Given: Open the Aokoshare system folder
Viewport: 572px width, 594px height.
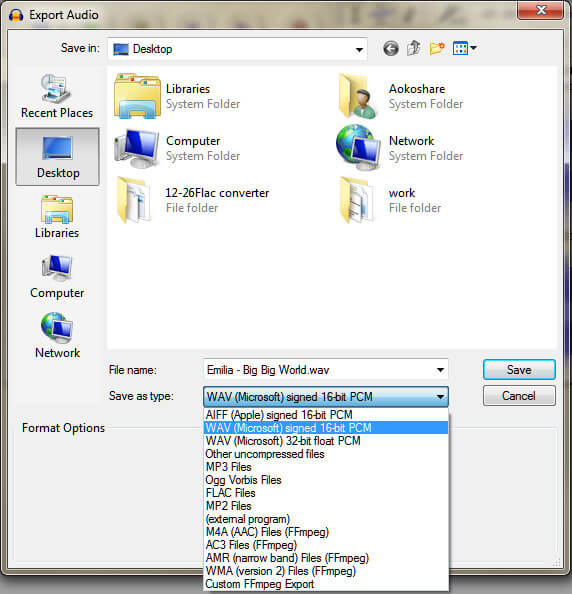Looking at the screenshot, I should pos(402,96).
